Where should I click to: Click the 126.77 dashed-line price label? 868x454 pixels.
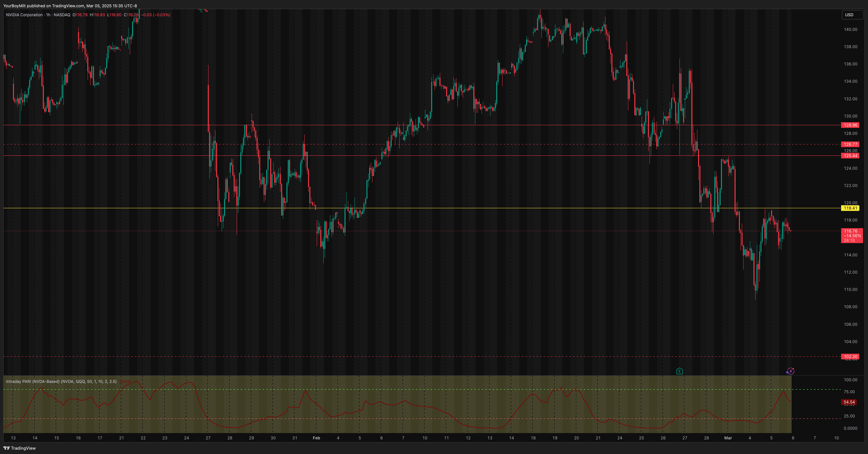850,144
